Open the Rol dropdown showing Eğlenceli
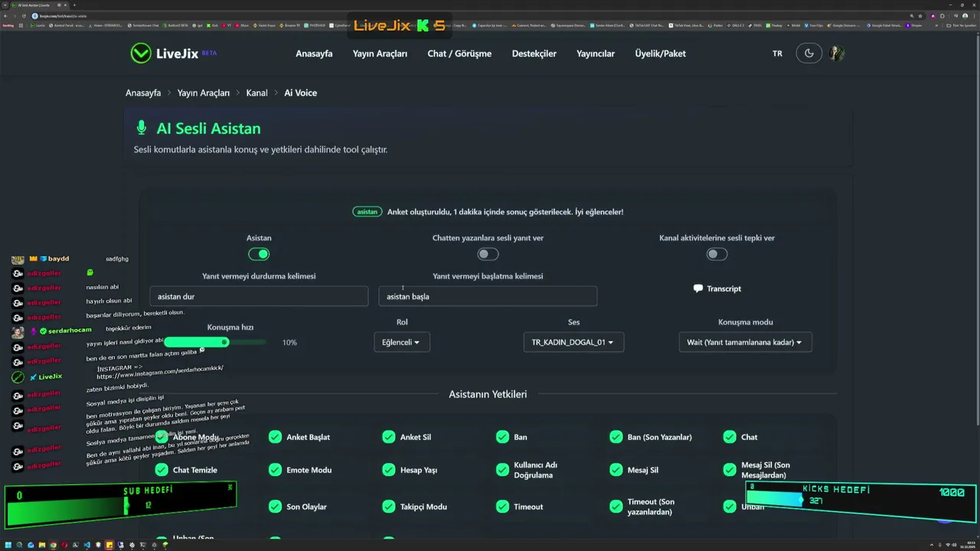This screenshot has width=980, height=551. pos(402,342)
